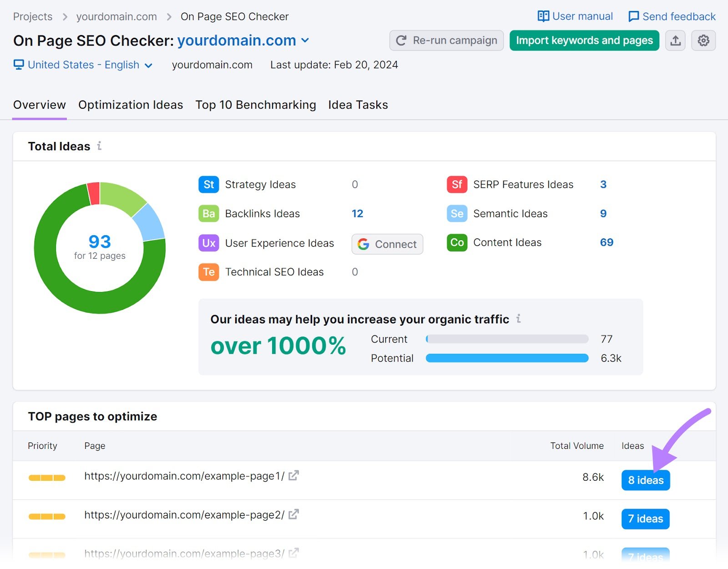Click the User Experience "Ux" icon
728x569 pixels.
(x=208, y=243)
